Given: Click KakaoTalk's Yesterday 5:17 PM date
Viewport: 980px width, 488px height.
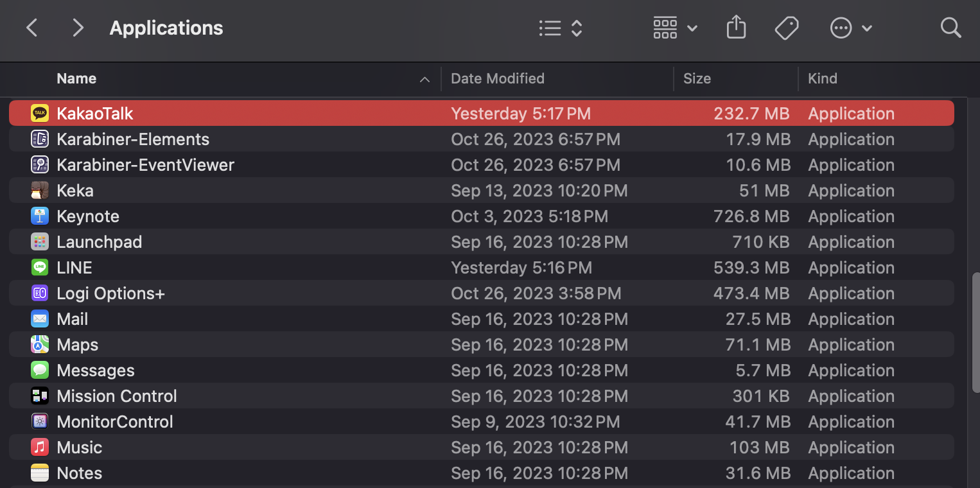Looking at the screenshot, I should point(521,114).
